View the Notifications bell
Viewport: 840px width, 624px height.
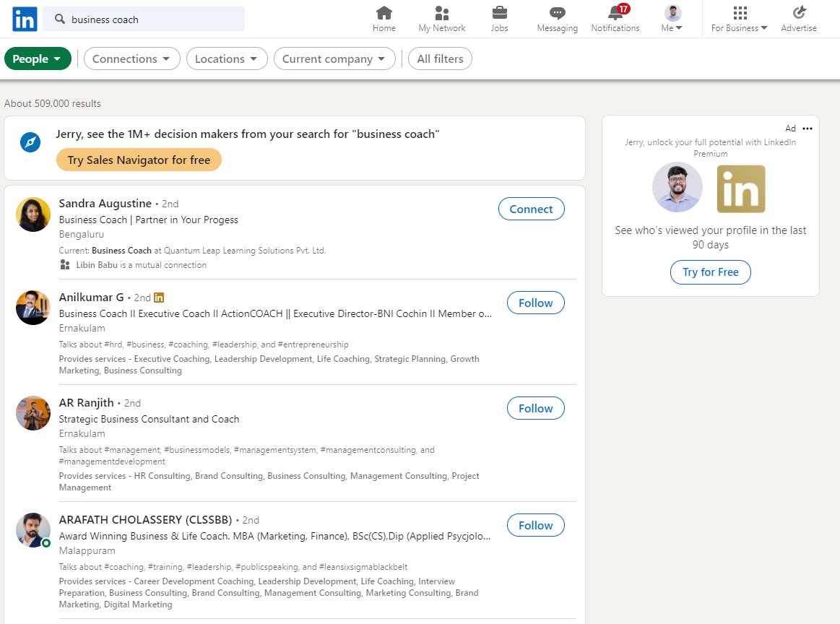pyautogui.click(x=615, y=18)
